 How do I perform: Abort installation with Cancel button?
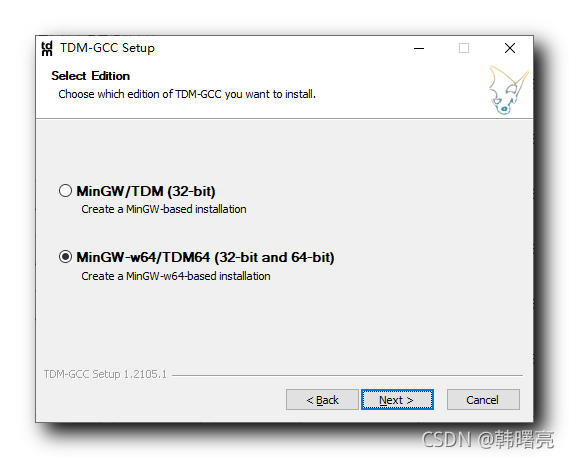(483, 400)
